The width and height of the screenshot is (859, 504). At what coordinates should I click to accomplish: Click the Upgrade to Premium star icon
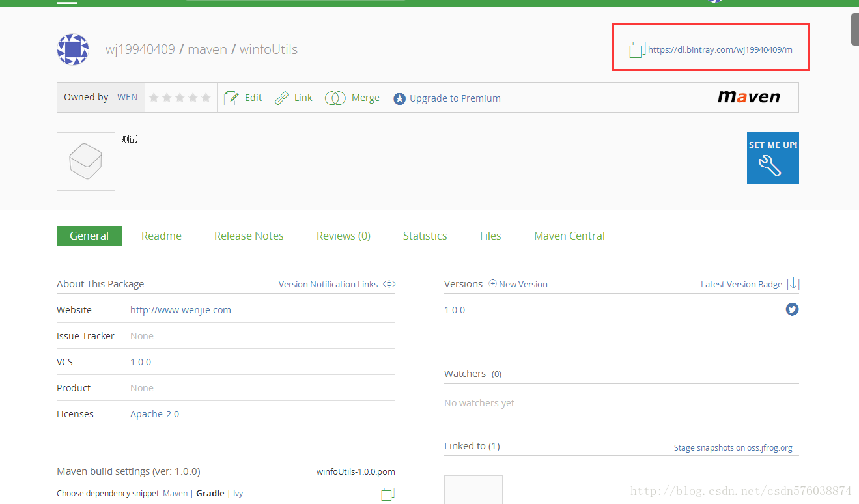[399, 98]
